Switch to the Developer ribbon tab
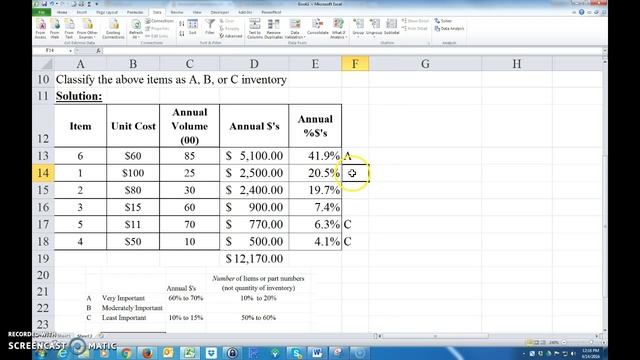The height and width of the screenshot is (360, 640). (220, 12)
